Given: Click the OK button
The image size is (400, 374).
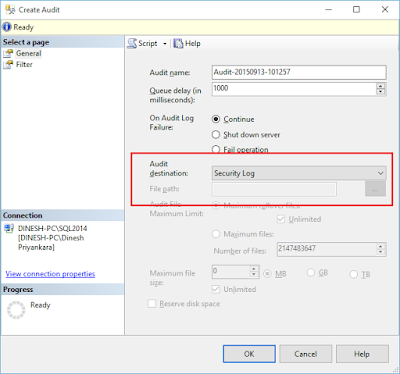Looking at the screenshot, I should [249, 354].
